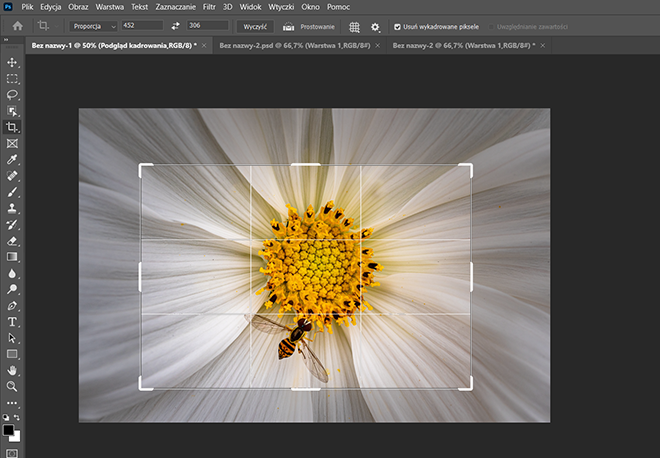Select the Zoom tool
660x458 pixels.
coord(12,386)
